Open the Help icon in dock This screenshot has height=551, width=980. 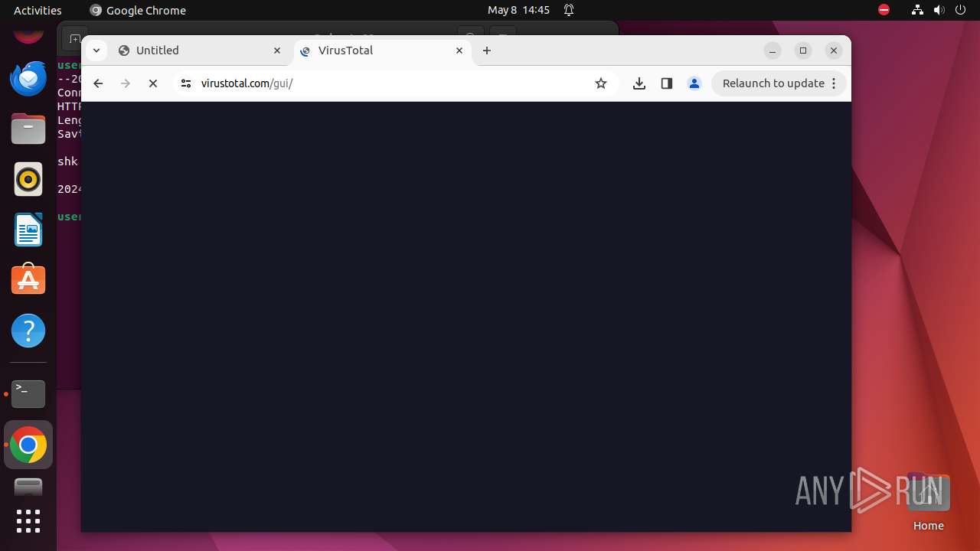28,331
